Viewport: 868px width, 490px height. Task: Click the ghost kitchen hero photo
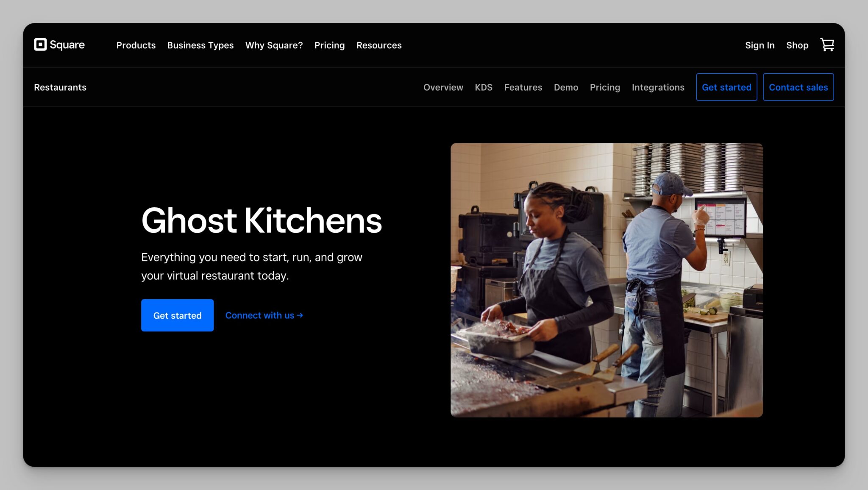[606, 280]
